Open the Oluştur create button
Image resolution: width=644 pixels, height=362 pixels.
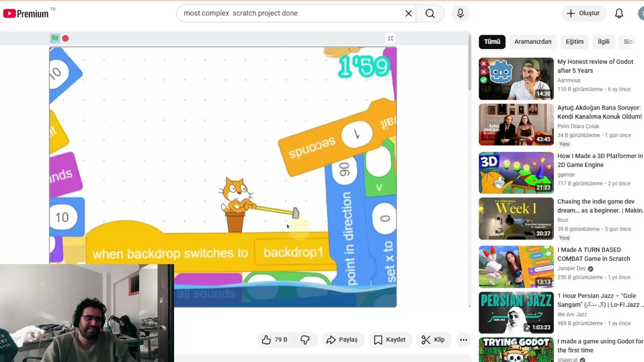click(583, 14)
